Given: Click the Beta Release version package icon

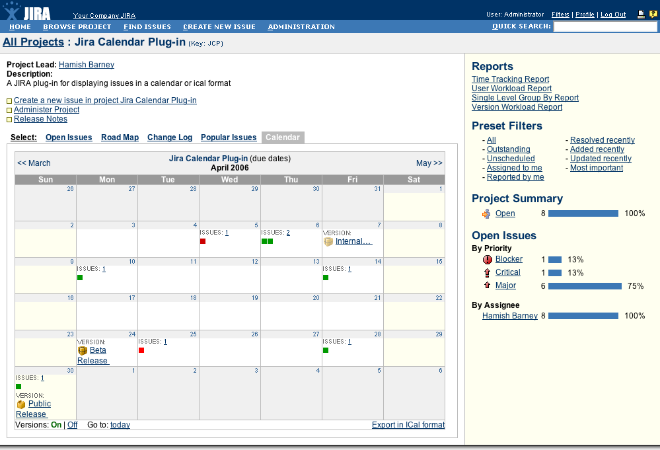Looking at the screenshot, I should [x=83, y=351].
